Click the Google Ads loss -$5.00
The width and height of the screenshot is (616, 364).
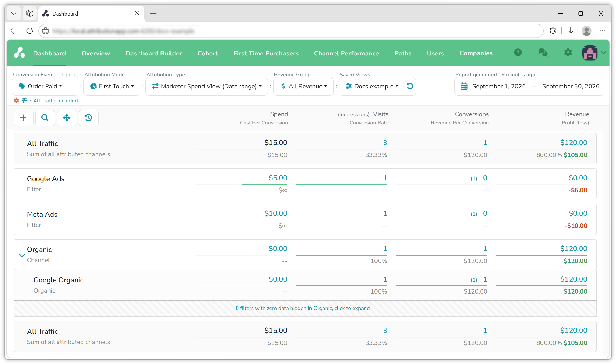(578, 190)
